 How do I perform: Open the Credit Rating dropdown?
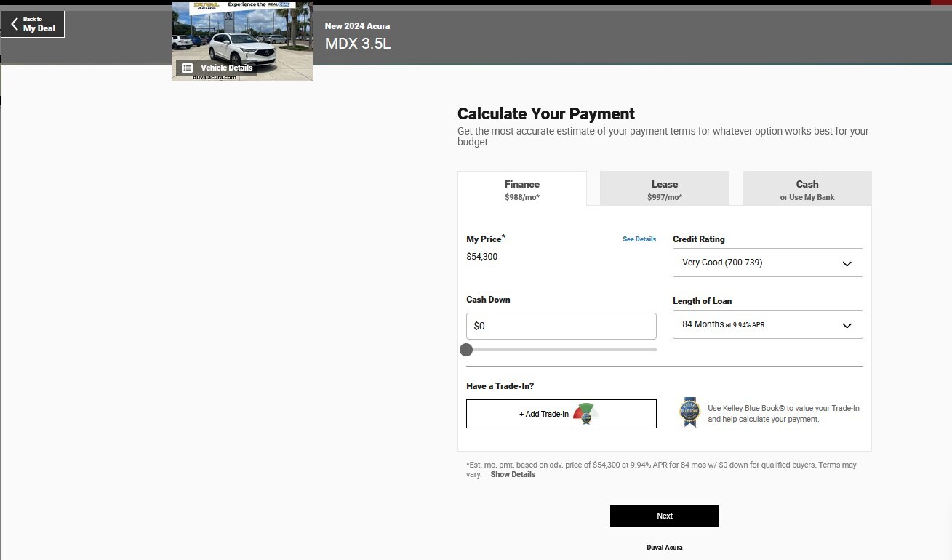pyautogui.click(x=767, y=263)
